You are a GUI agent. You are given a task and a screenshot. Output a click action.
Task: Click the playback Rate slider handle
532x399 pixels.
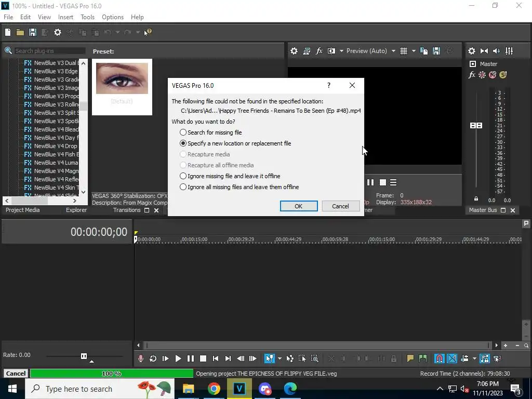84,356
